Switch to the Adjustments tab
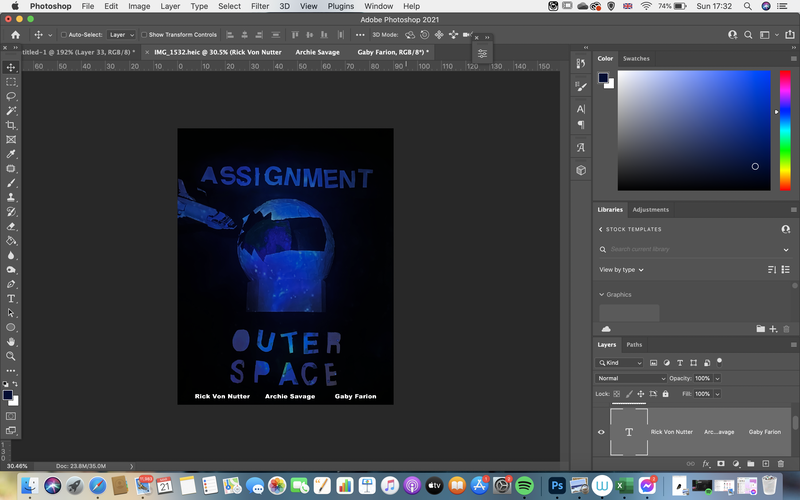The width and height of the screenshot is (800, 500). pos(650,210)
